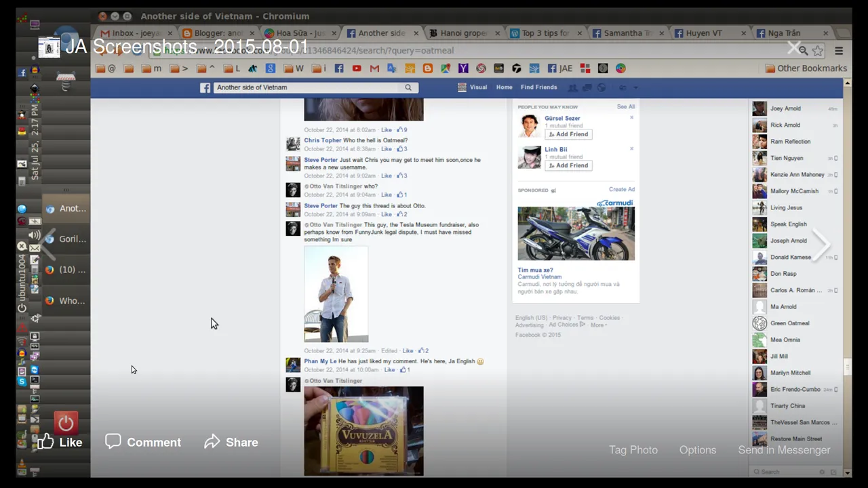The height and width of the screenshot is (488, 868).
Task: Open the Chromium hamburger menu
Action: pos(839,51)
